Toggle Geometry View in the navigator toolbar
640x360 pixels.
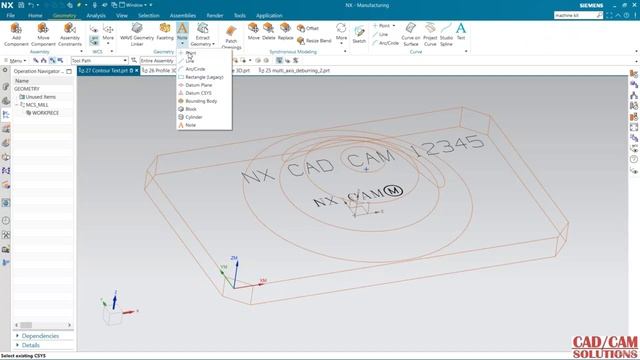point(52,60)
